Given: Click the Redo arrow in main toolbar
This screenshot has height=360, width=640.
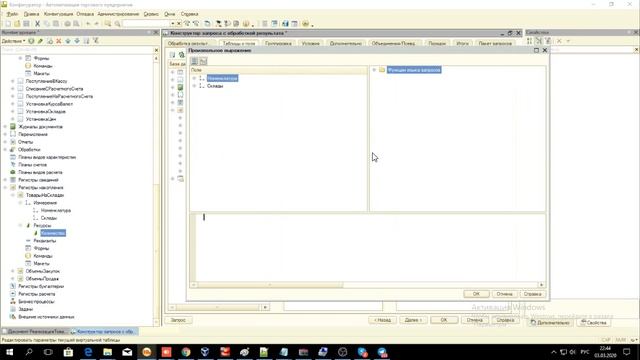Looking at the screenshot, I should [97, 24].
